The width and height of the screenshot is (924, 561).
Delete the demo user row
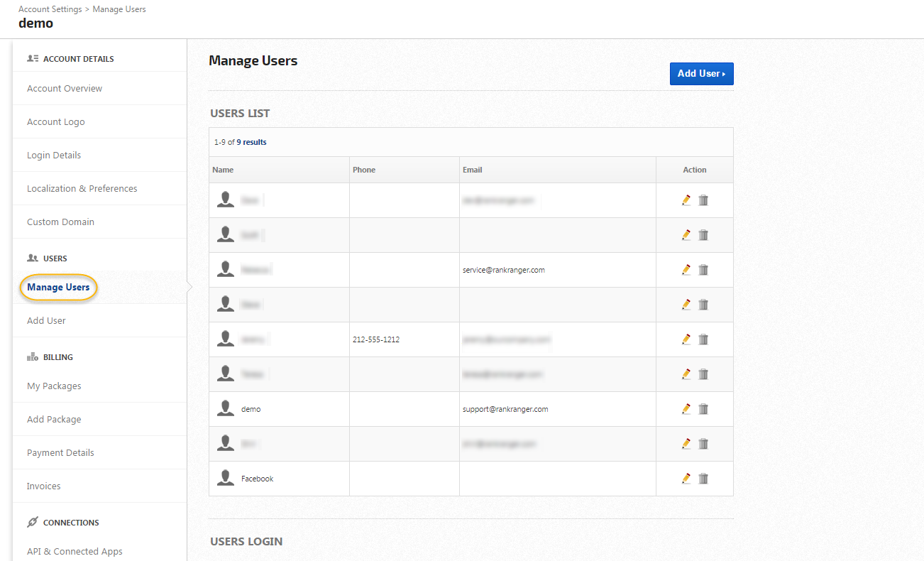click(703, 409)
